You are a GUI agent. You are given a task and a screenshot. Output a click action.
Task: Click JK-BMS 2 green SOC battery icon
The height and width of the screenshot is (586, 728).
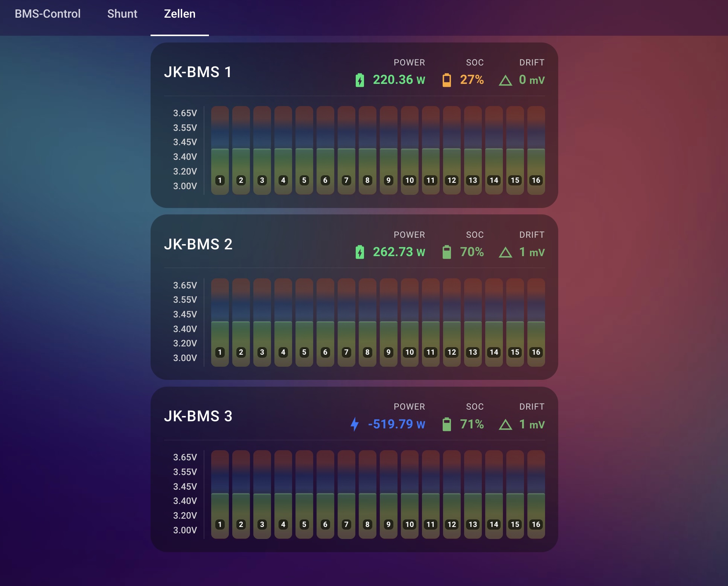click(446, 252)
